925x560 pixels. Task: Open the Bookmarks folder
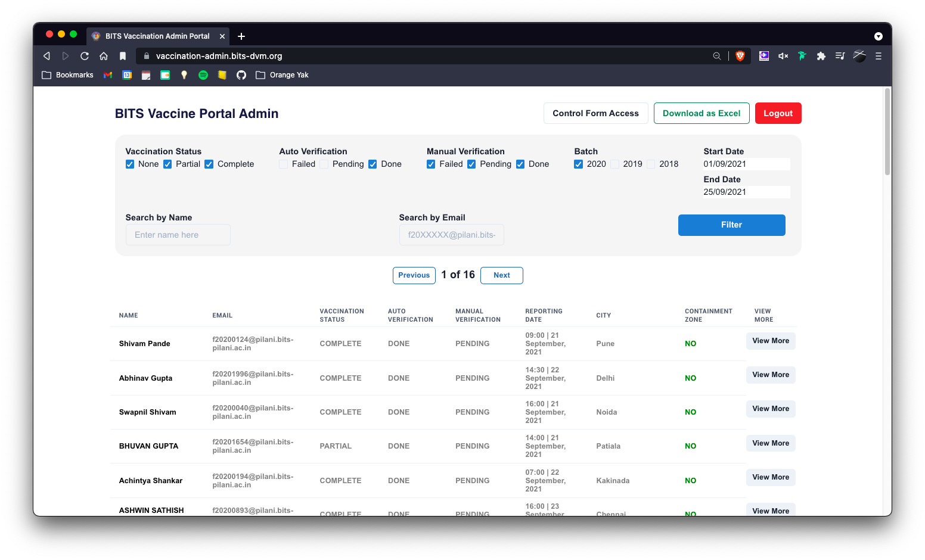pyautogui.click(x=67, y=75)
